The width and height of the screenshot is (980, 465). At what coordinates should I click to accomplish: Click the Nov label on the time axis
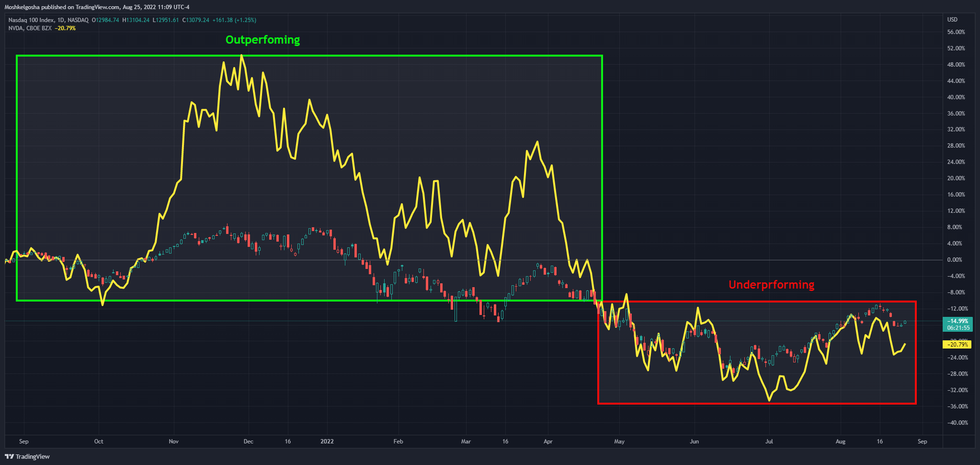click(174, 442)
